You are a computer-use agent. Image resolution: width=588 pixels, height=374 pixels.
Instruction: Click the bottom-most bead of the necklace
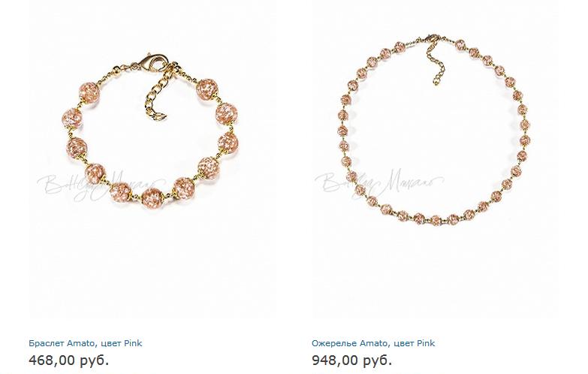point(436,219)
